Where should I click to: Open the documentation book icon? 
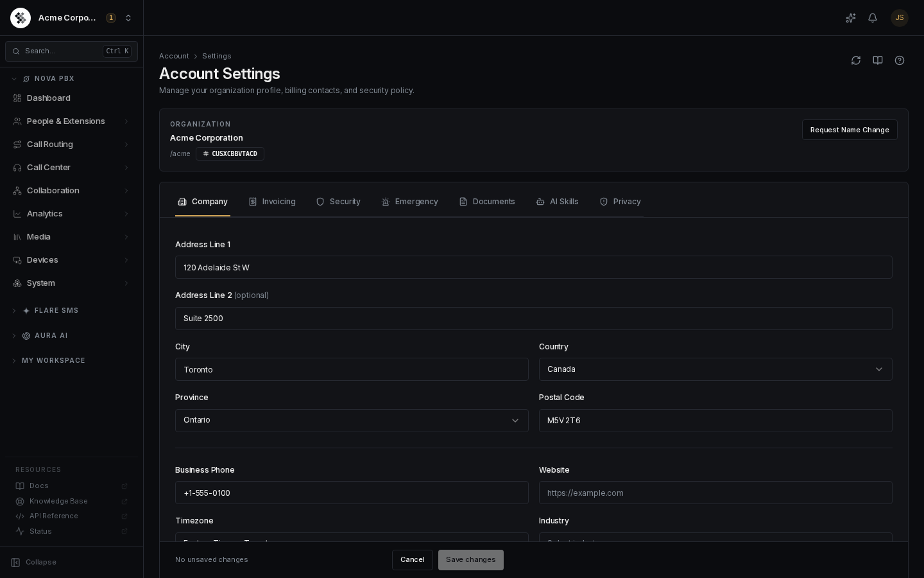click(878, 60)
